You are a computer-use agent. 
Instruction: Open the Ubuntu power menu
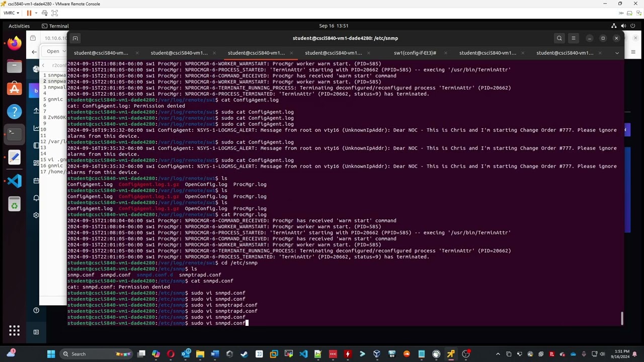(x=633, y=26)
